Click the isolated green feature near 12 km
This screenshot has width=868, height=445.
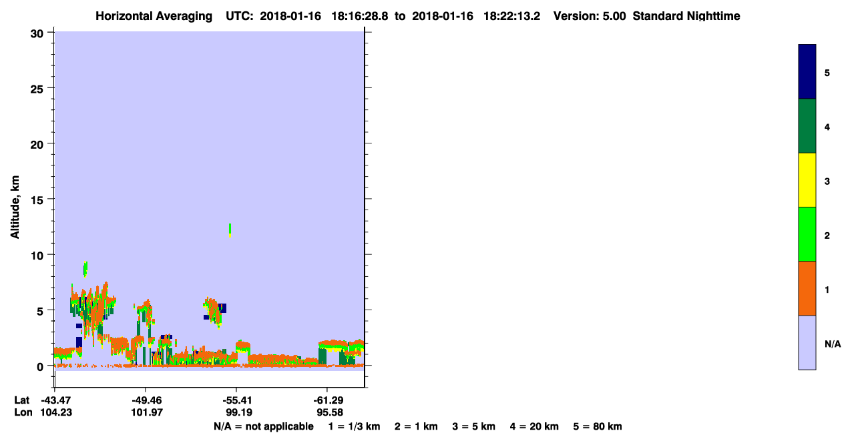click(230, 230)
